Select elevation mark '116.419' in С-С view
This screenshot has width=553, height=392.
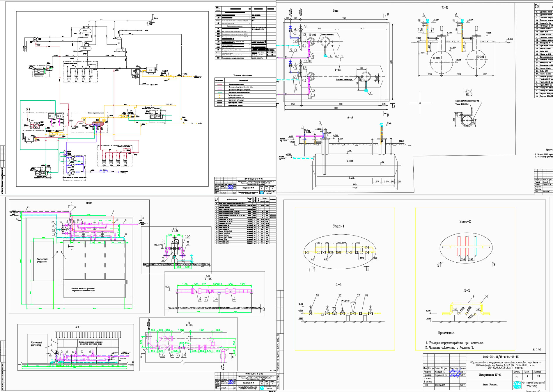pyautogui.click(x=158, y=245)
